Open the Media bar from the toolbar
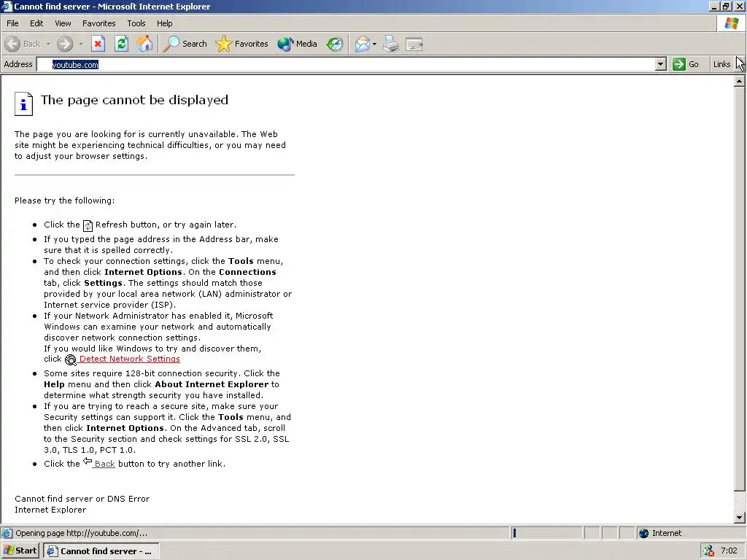Screen dimensions: 747x560 point(297,44)
